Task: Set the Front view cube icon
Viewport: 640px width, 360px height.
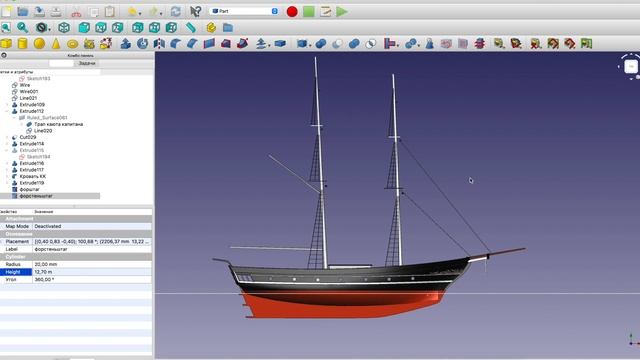Action: tap(84, 28)
